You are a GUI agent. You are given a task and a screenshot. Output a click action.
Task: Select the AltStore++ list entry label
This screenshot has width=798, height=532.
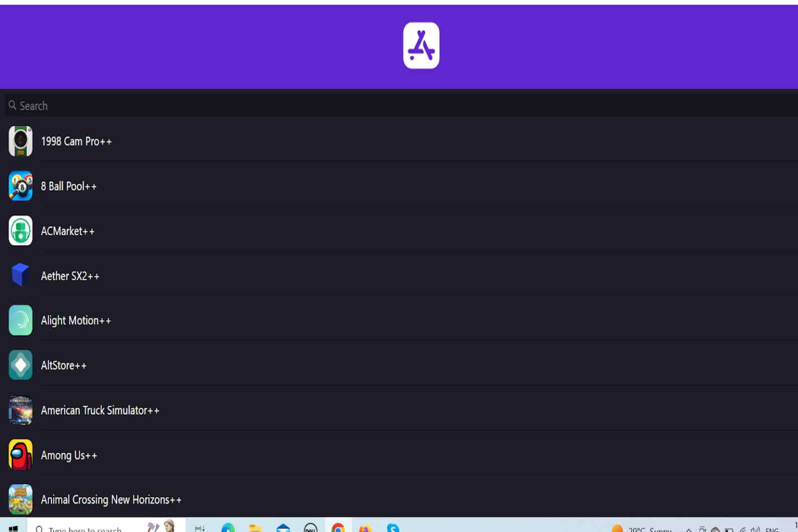[x=63, y=366]
